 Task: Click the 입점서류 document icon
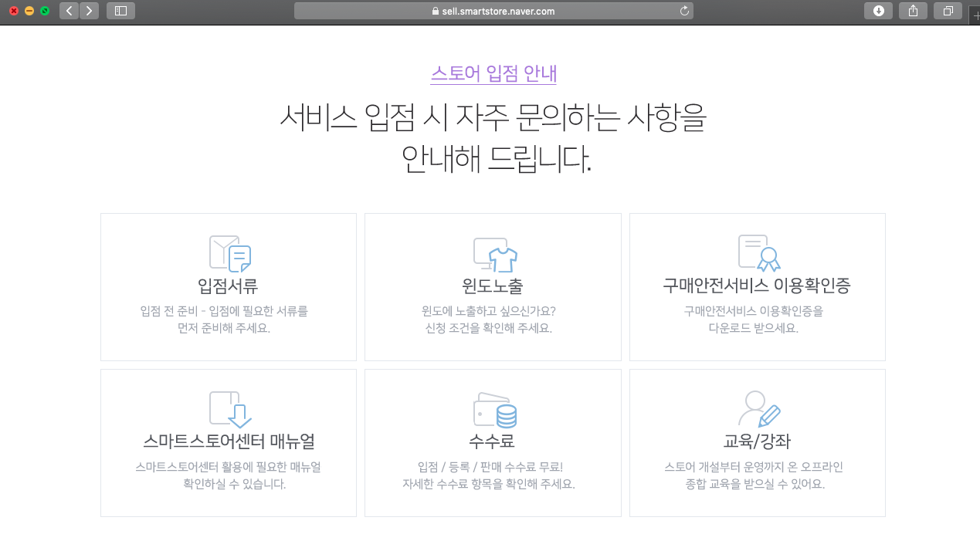coord(230,254)
